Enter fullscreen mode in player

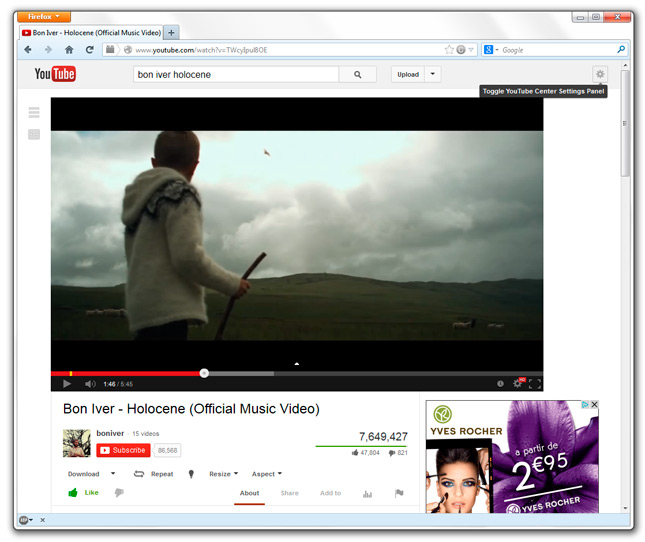coord(534,384)
